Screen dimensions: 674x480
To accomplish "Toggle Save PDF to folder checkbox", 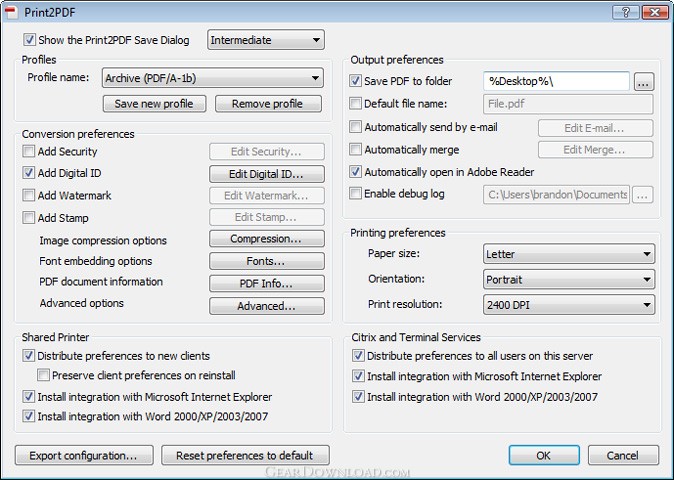I will pyautogui.click(x=355, y=81).
